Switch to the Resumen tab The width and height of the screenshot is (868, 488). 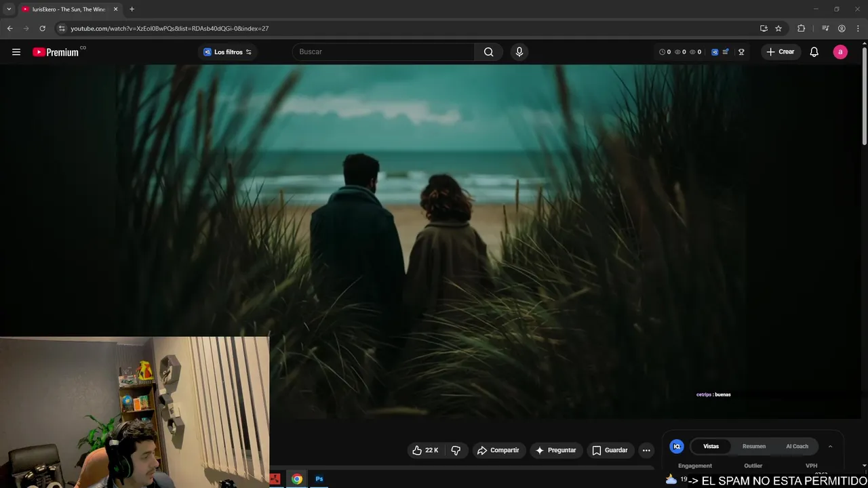coord(754,447)
